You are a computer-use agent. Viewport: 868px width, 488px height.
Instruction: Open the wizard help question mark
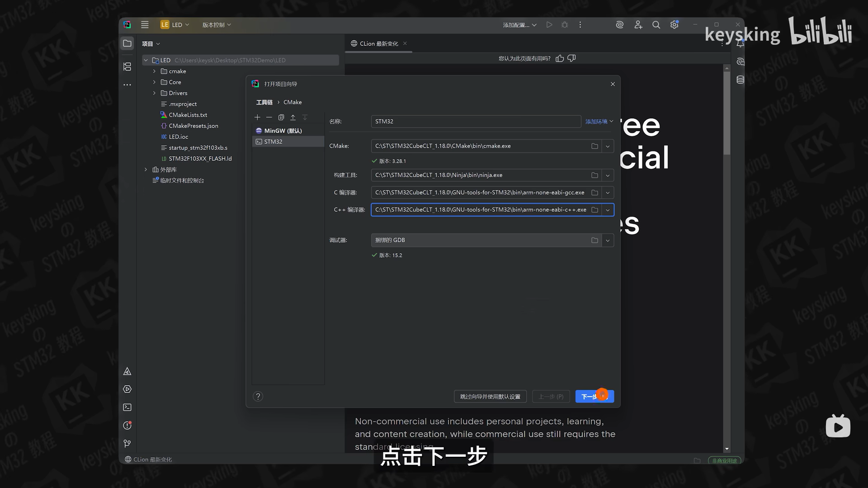258,397
